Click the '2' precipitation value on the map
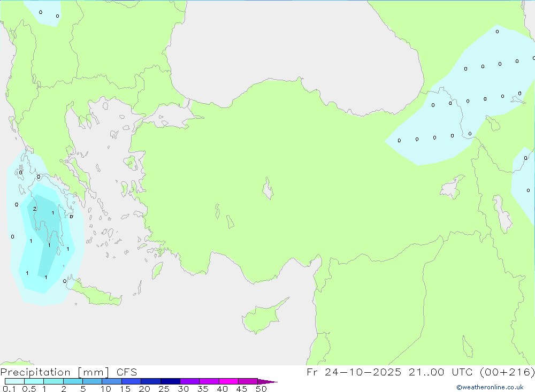Screen dimensions: 535x392 [34, 209]
